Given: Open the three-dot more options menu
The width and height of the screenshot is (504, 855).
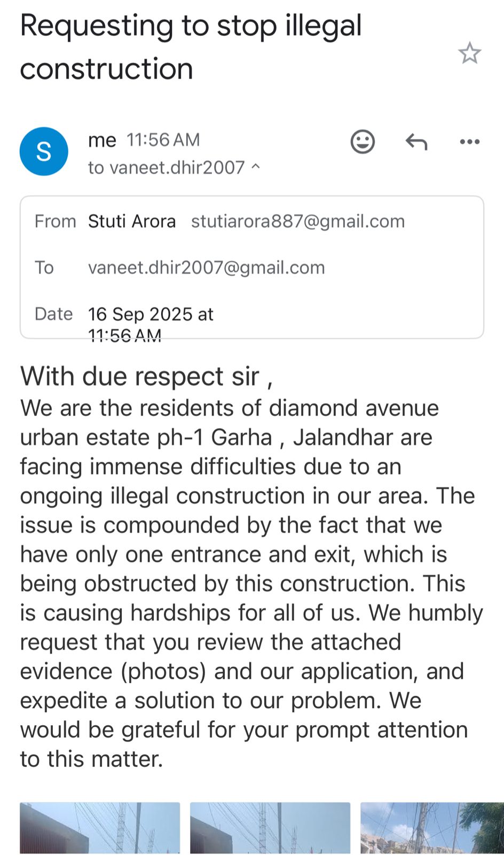Looking at the screenshot, I should (469, 142).
